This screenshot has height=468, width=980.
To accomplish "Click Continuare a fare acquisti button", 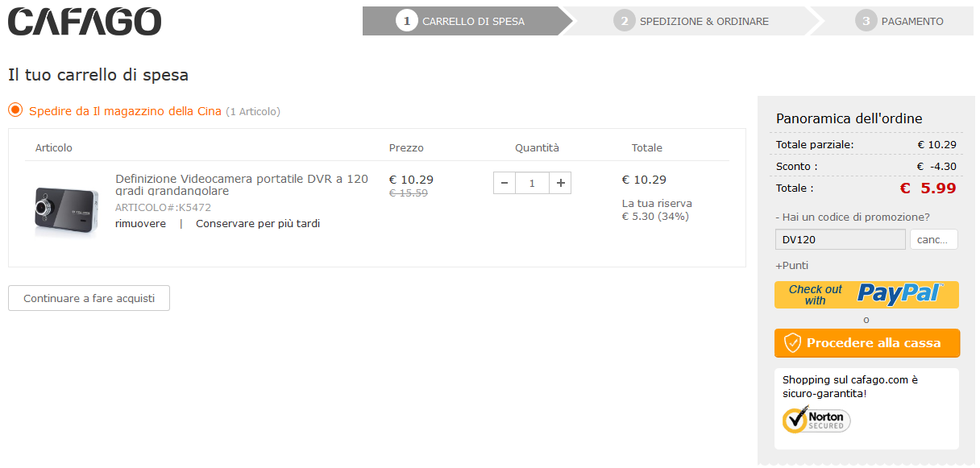I will (89, 298).
